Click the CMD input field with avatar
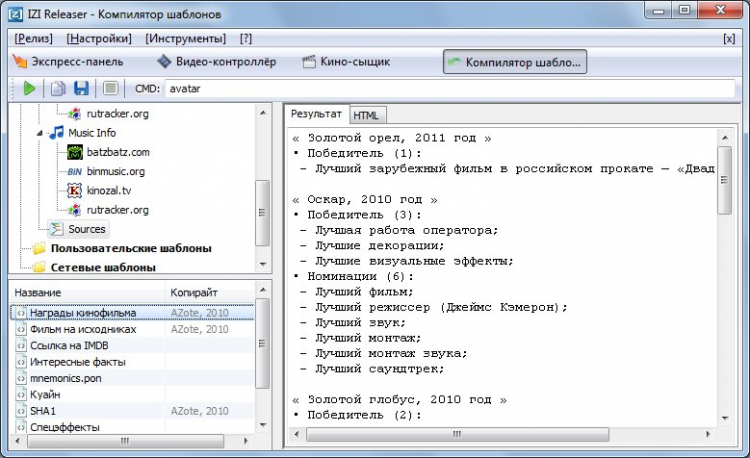Image resolution: width=750 pixels, height=458 pixels. click(450, 89)
